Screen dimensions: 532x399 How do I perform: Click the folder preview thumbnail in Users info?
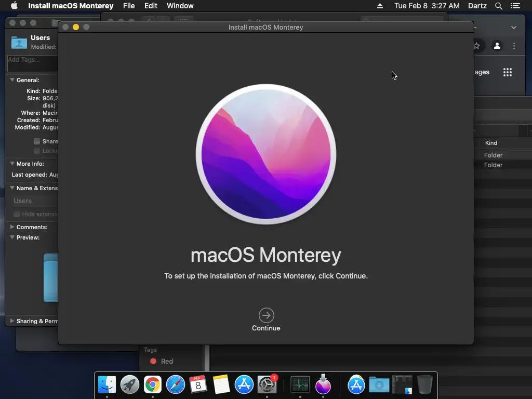[50, 277]
